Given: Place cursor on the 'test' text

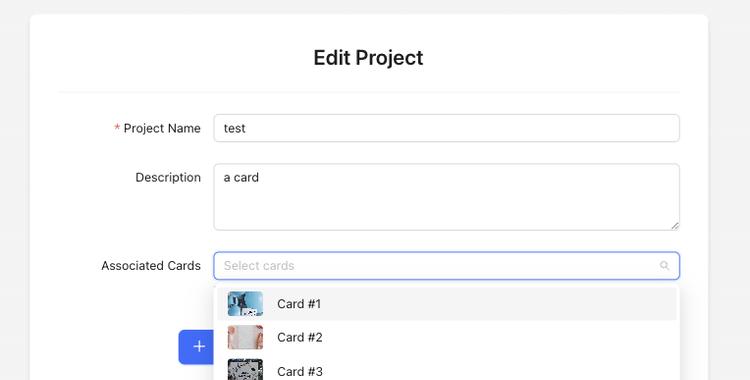Looking at the screenshot, I should 234,128.
